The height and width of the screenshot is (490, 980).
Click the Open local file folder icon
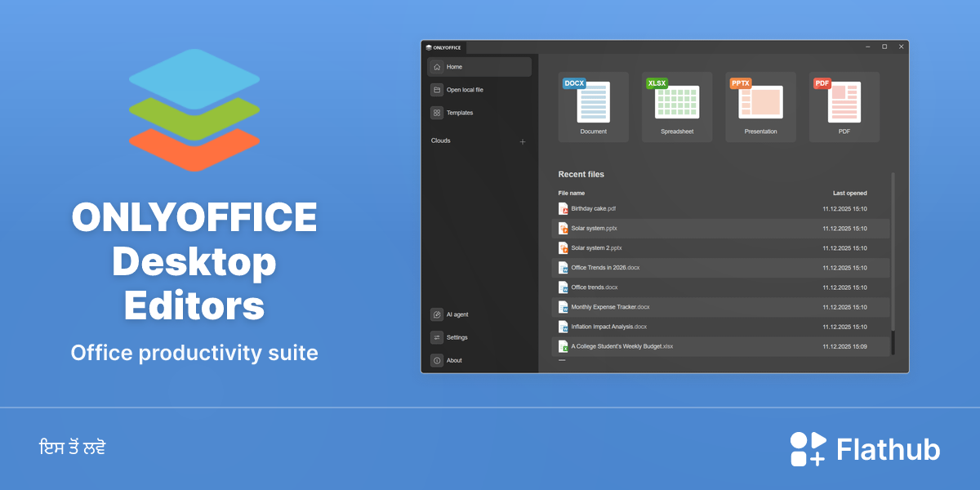(437, 90)
